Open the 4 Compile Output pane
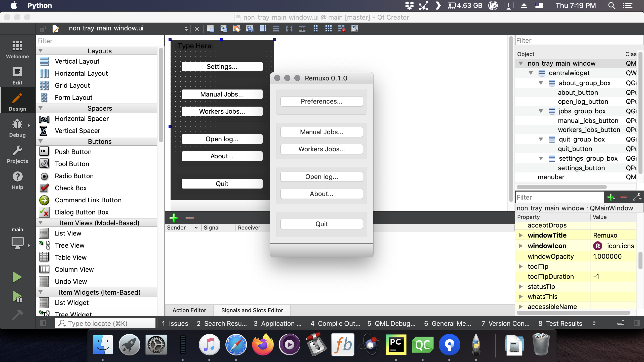This screenshot has height=362, width=644. [335, 323]
